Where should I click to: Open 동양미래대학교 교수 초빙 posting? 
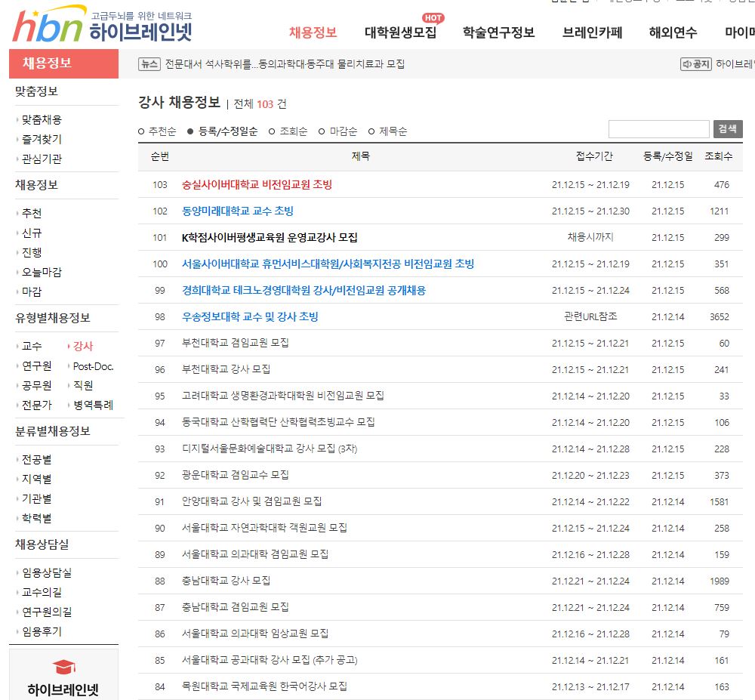pos(238,211)
